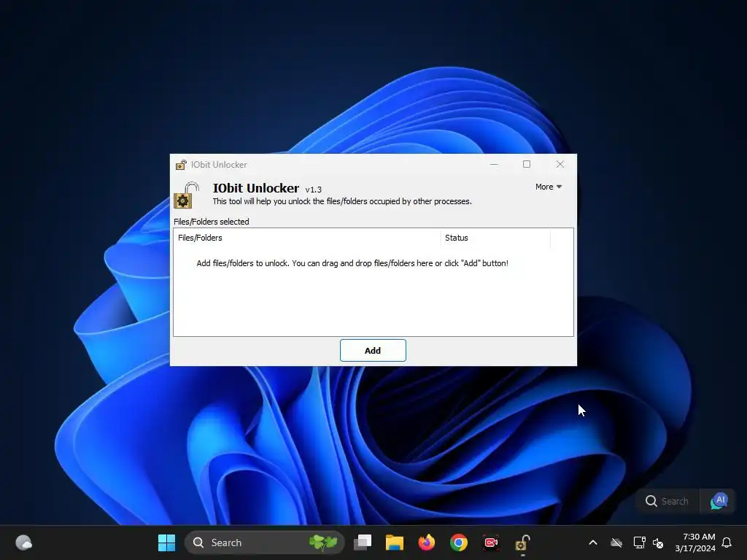
Task: Click the IObit Unlocker taskbar icon
Action: click(522, 542)
